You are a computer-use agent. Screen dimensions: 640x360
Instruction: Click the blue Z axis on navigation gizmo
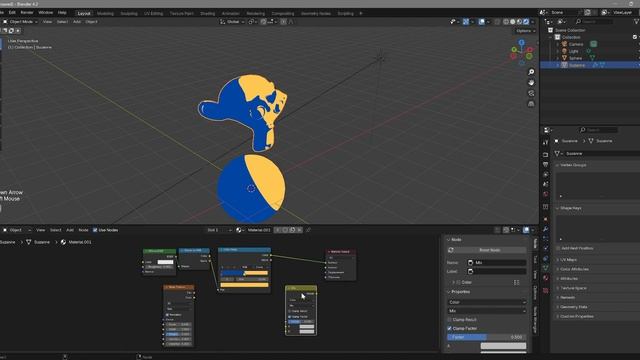[x=522, y=42]
